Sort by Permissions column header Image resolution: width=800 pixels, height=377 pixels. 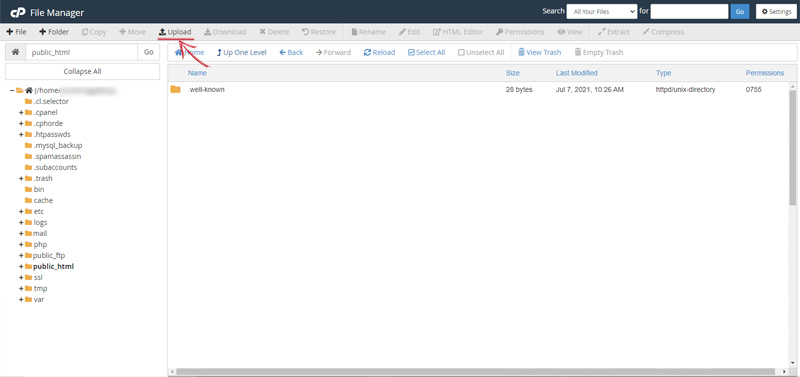[x=765, y=73]
